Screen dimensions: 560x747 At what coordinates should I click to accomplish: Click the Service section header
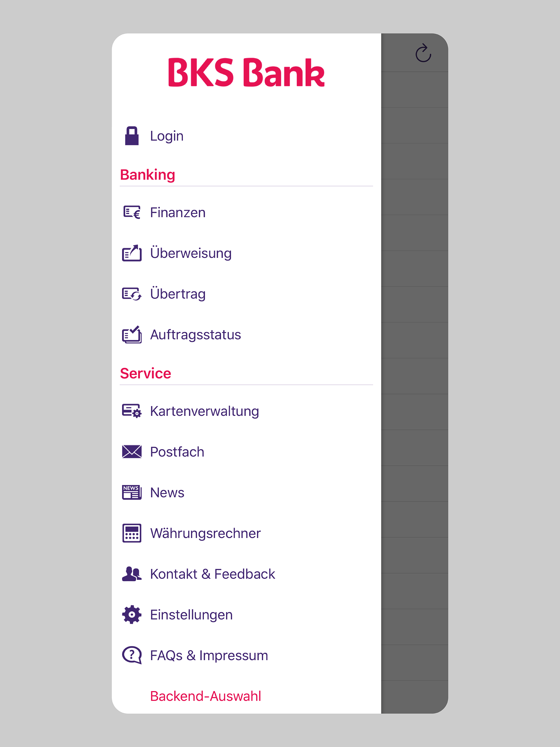tap(145, 373)
